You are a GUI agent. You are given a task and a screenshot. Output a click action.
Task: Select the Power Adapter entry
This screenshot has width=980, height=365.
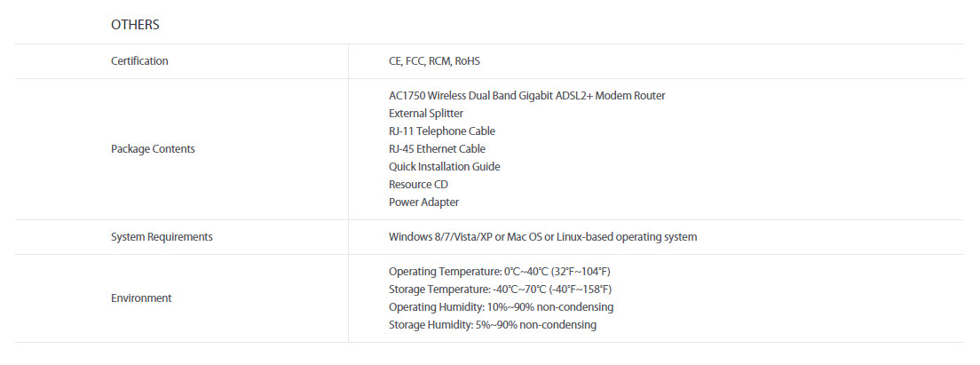pos(423,202)
